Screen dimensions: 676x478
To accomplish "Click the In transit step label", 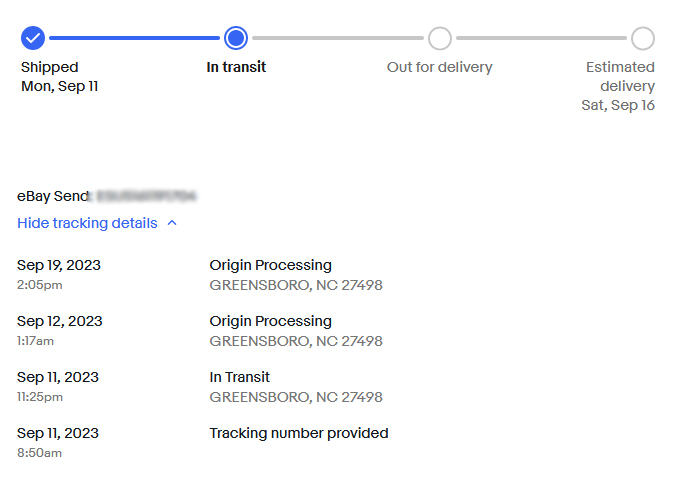I will click(x=236, y=67).
